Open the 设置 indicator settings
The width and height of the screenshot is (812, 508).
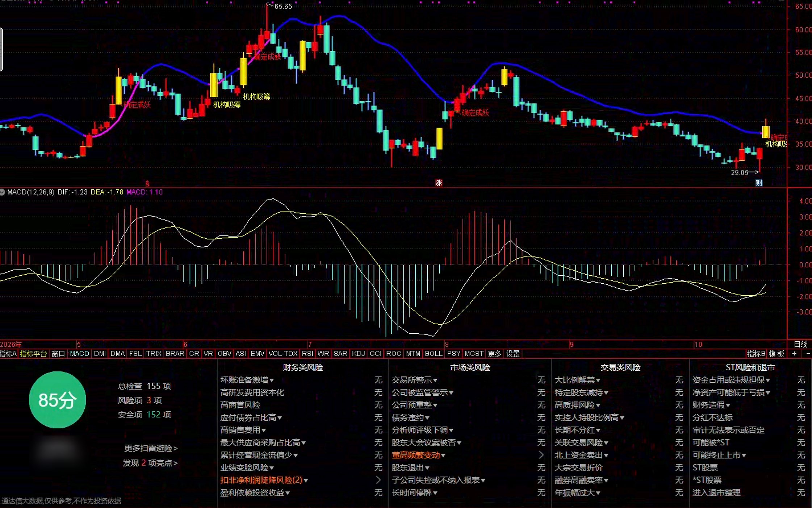(x=513, y=354)
